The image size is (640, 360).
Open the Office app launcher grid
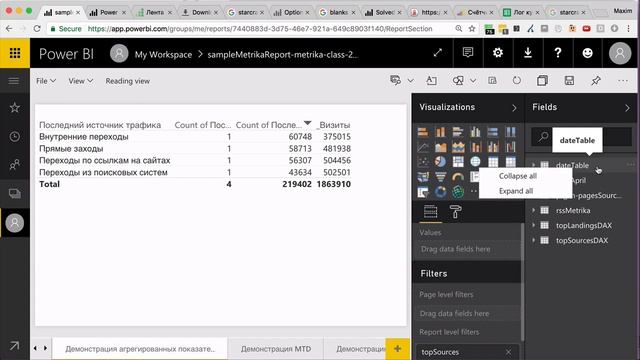(15, 53)
